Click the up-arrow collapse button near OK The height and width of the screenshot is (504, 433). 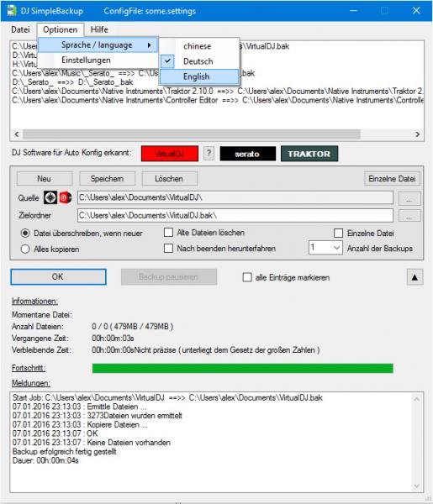[x=415, y=277]
